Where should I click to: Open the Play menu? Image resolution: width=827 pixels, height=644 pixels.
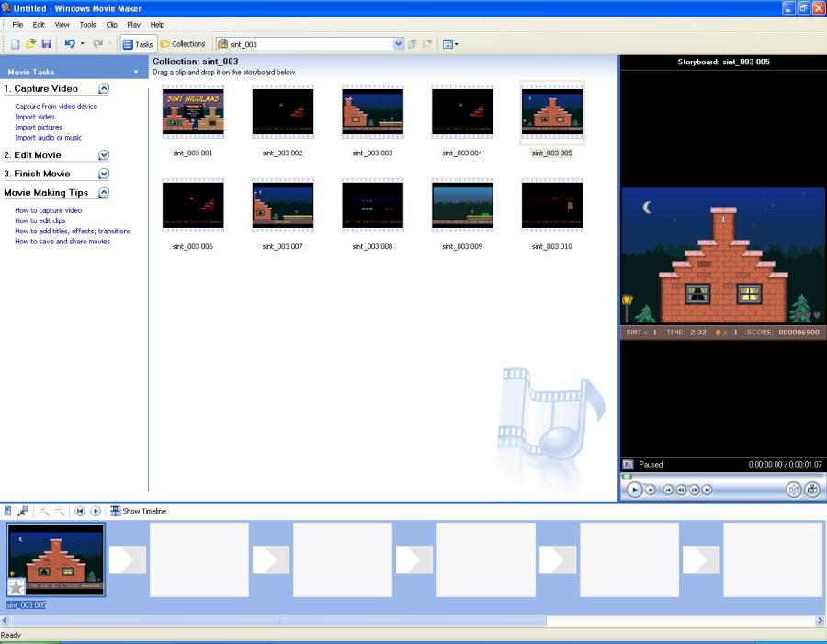(x=133, y=25)
